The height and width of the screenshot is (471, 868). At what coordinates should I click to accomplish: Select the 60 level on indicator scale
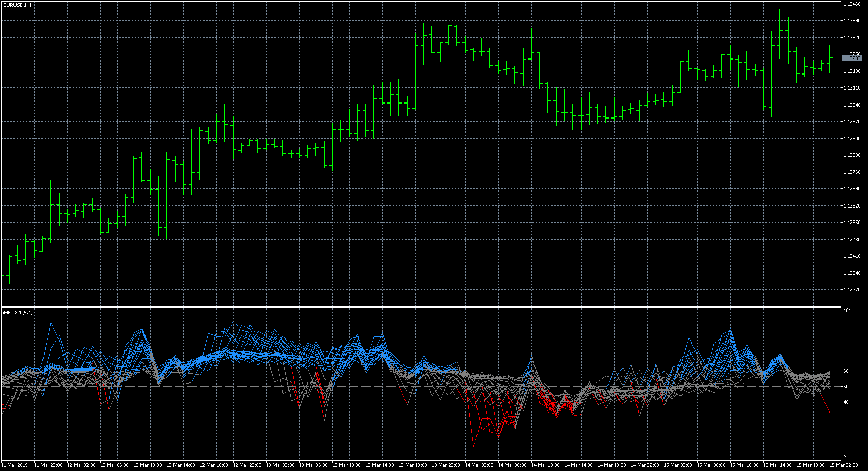[x=846, y=371]
